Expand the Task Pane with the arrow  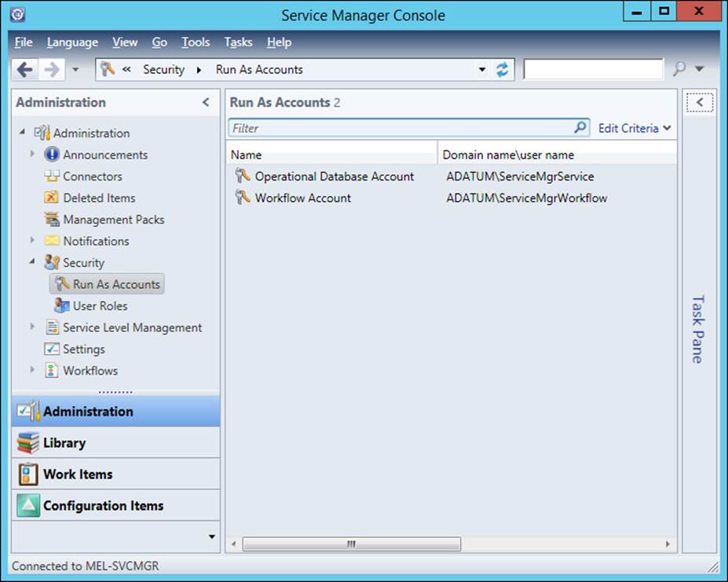[x=700, y=102]
